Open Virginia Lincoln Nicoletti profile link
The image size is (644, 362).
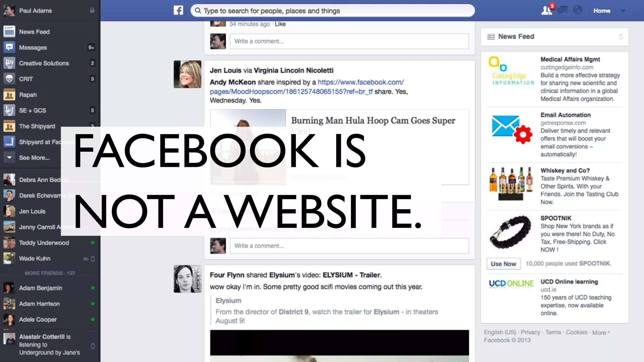point(293,70)
